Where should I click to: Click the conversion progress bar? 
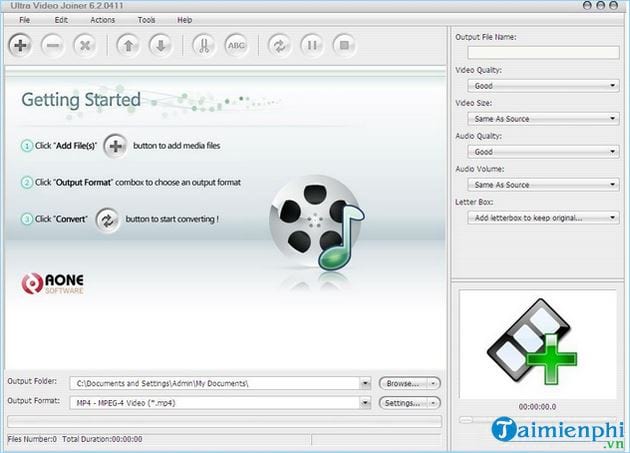(225, 421)
